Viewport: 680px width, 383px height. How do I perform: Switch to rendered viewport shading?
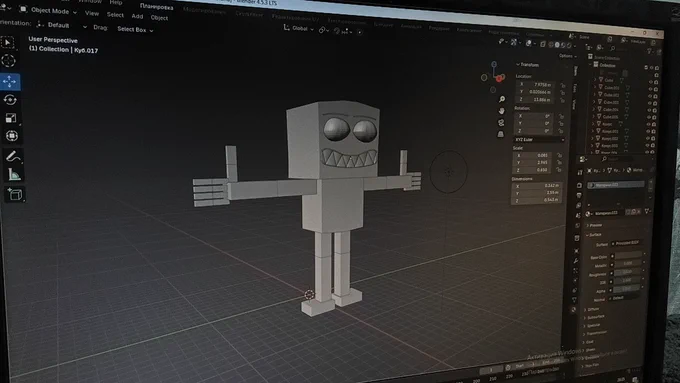coord(569,46)
